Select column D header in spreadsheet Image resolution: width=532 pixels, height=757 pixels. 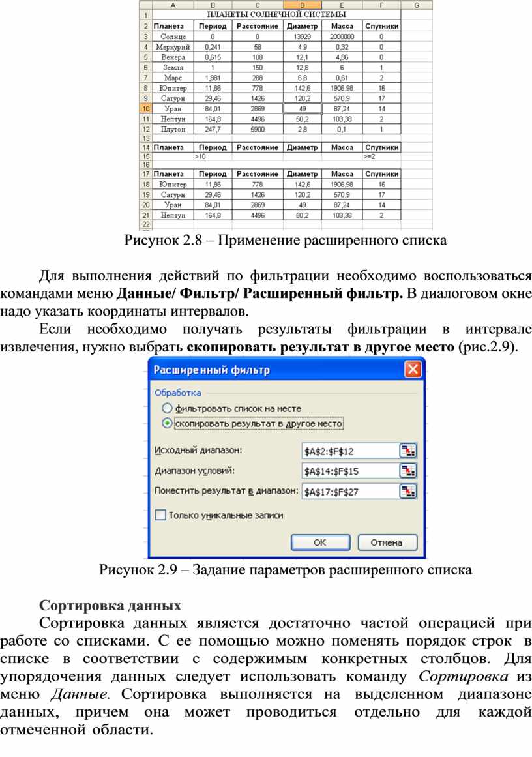tap(302, 5)
